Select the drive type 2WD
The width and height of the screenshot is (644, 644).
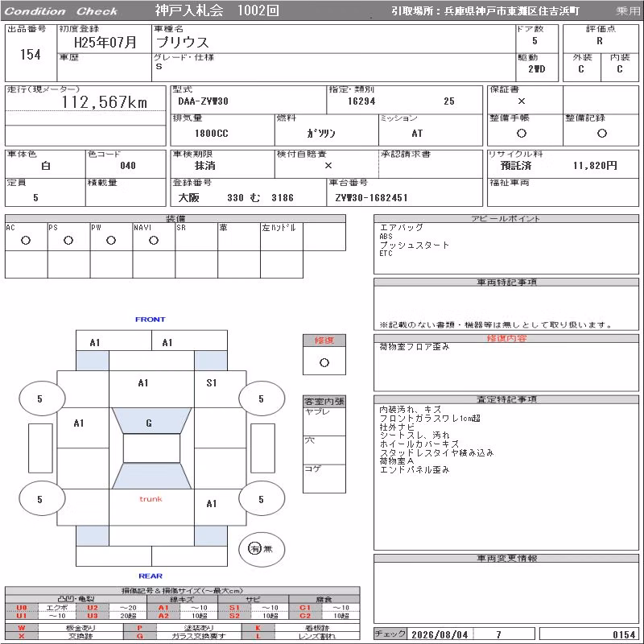(x=536, y=69)
